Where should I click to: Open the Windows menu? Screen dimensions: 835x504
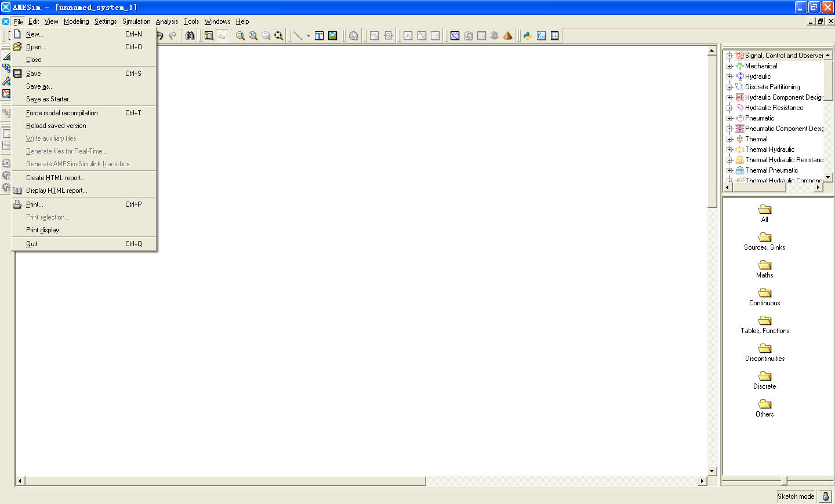click(x=217, y=21)
